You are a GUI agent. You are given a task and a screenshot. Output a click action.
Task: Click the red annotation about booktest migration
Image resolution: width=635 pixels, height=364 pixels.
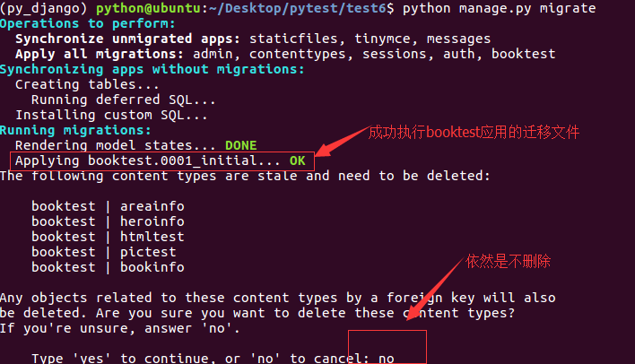click(474, 133)
